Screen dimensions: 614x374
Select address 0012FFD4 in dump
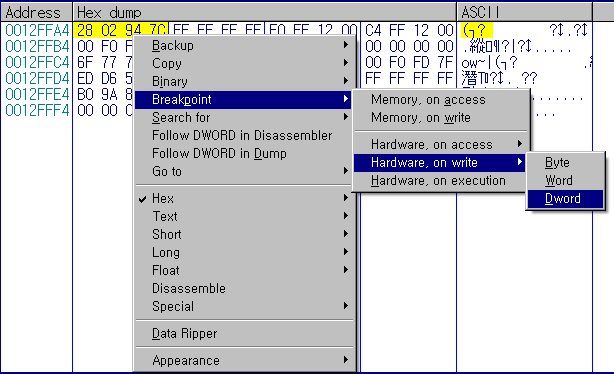tap(37, 78)
